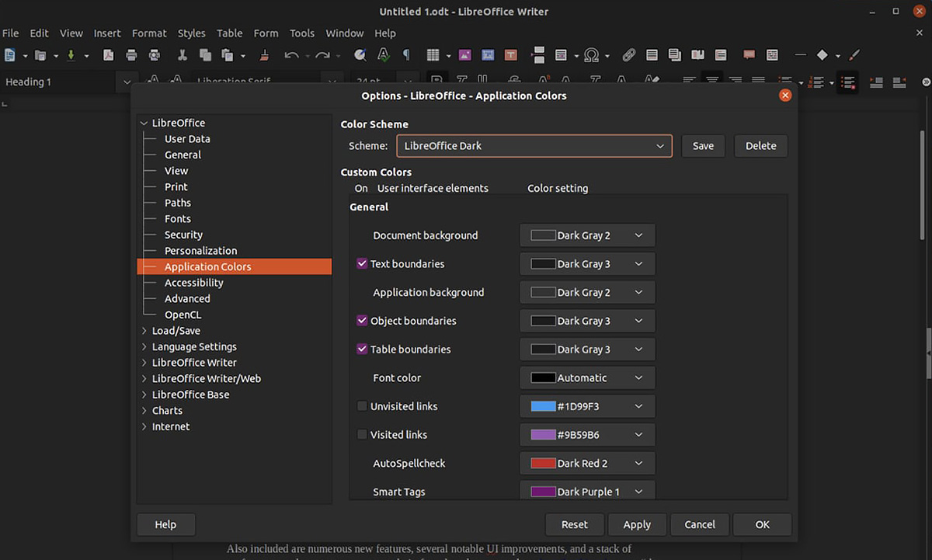Open Find and Replace from the toolbar
The width and height of the screenshot is (932, 560).
tap(360, 55)
